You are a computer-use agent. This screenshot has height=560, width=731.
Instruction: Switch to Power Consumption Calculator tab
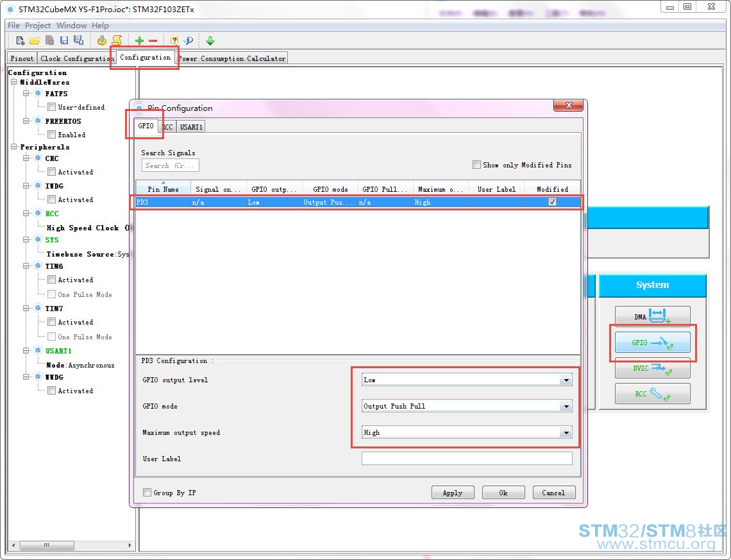pyautogui.click(x=231, y=58)
